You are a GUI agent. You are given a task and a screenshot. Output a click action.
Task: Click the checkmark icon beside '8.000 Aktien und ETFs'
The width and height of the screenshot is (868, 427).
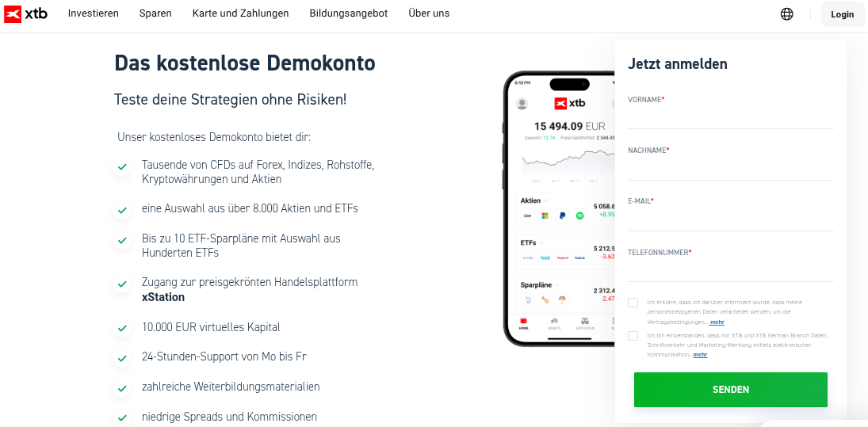point(122,210)
